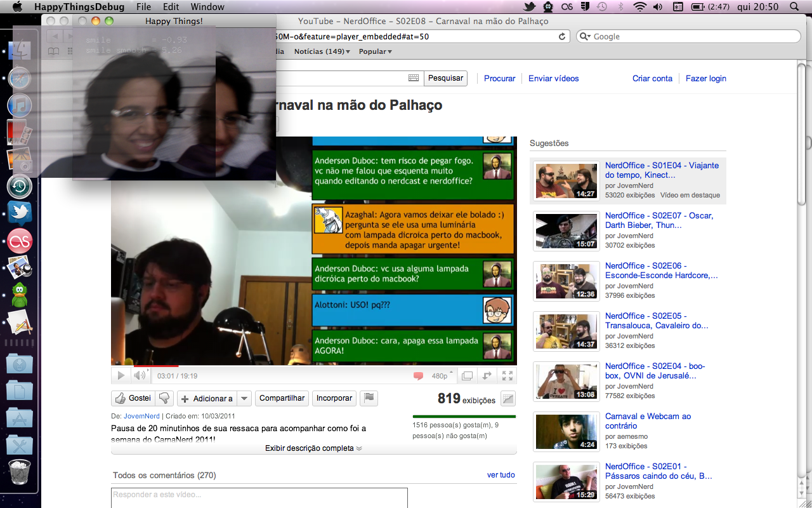Launch iTunes from the Dock
Screen dimensions: 812x508
pyautogui.click(x=20, y=105)
